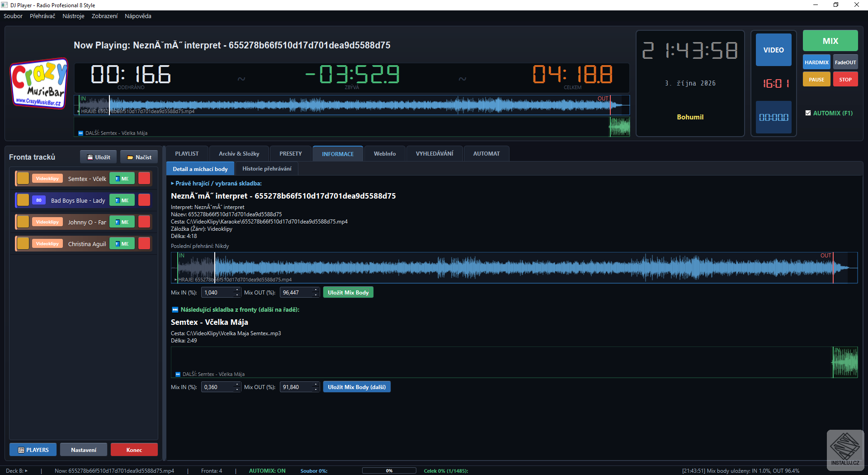This screenshot has width=868, height=475.
Task: Click the orange square on the Johnny O row
Action: tap(23, 222)
